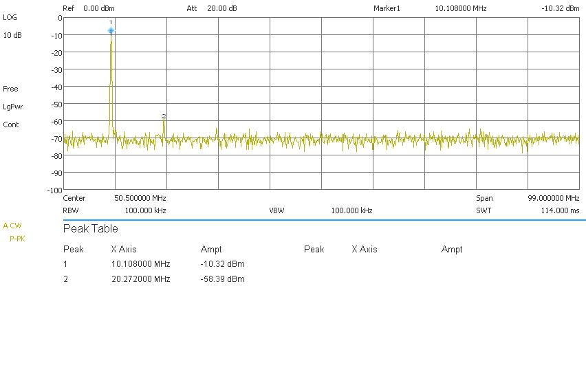Click the peak 2 marker on the trace
Viewport: 586px width, 392px height.
click(164, 117)
